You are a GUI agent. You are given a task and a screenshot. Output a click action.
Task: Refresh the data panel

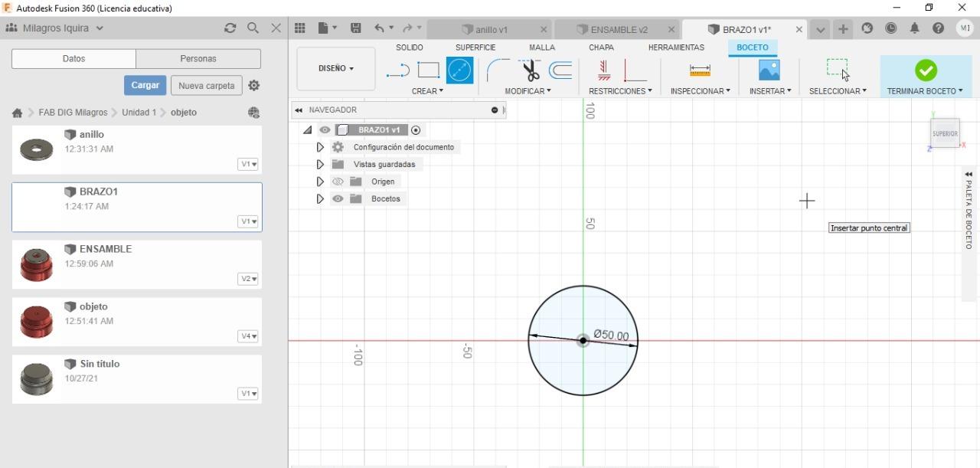230,28
